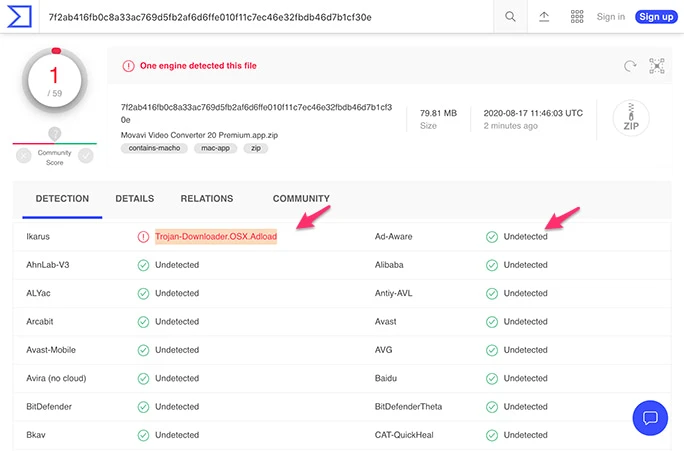The width and height of the screenshot is (684, 451).
Task: Sign in to the account
Action: [x=611, y=17]
